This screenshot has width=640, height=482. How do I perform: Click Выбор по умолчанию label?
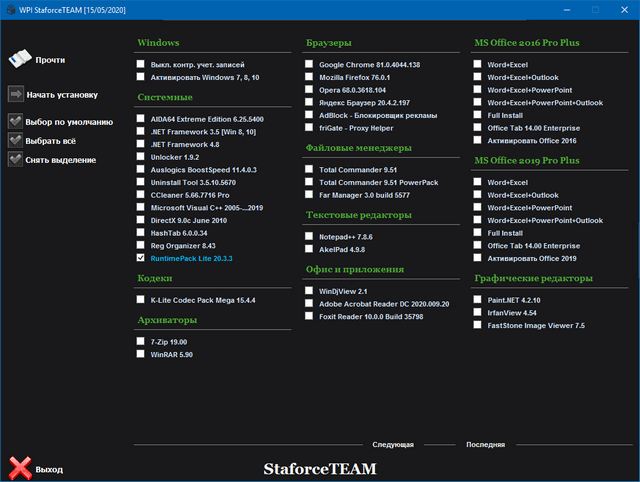coord(69,122)
